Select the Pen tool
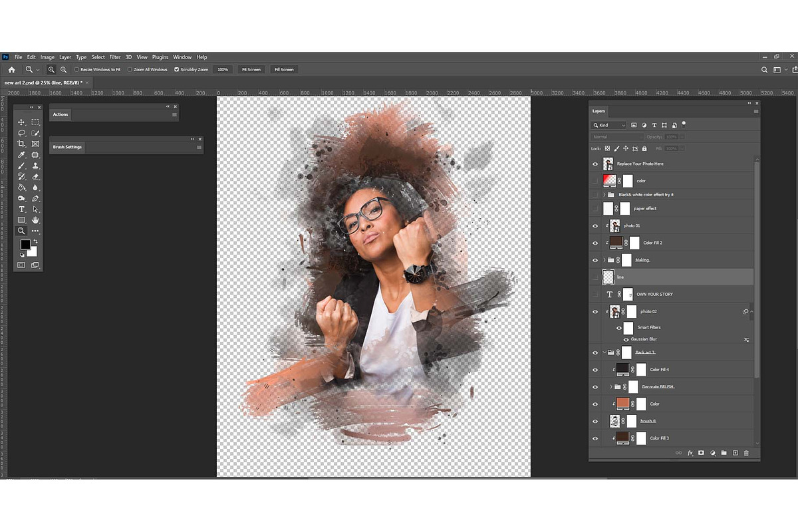The width and height of the screenshot is (798, 532). pyautogui.click(x=35, y=198)
